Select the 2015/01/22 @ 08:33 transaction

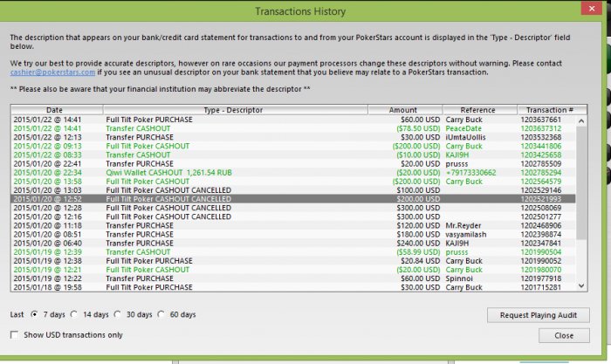click(x=293, y=155)
